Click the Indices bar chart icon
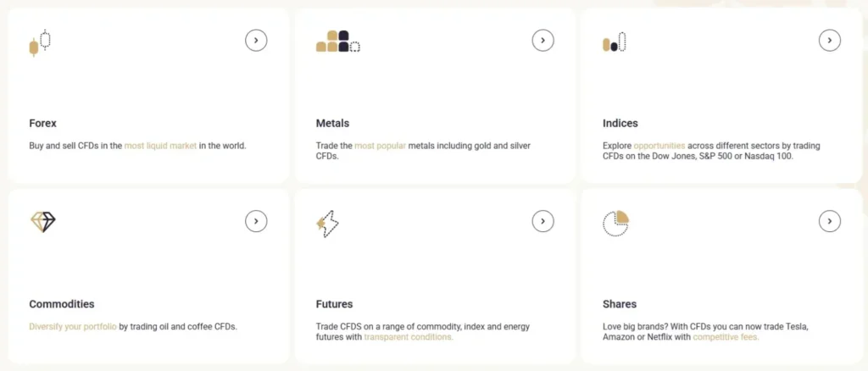The image size is (868, 371). [x=615, y=42]
